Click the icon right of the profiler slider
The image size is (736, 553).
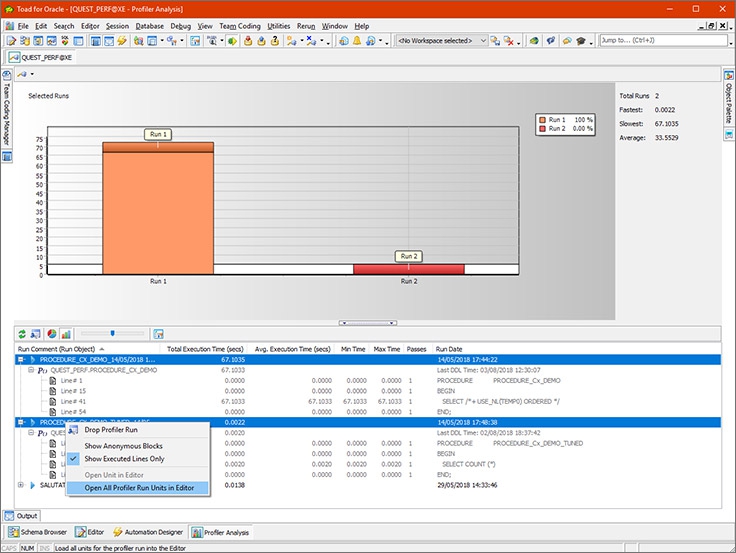[x=158, y=333]
